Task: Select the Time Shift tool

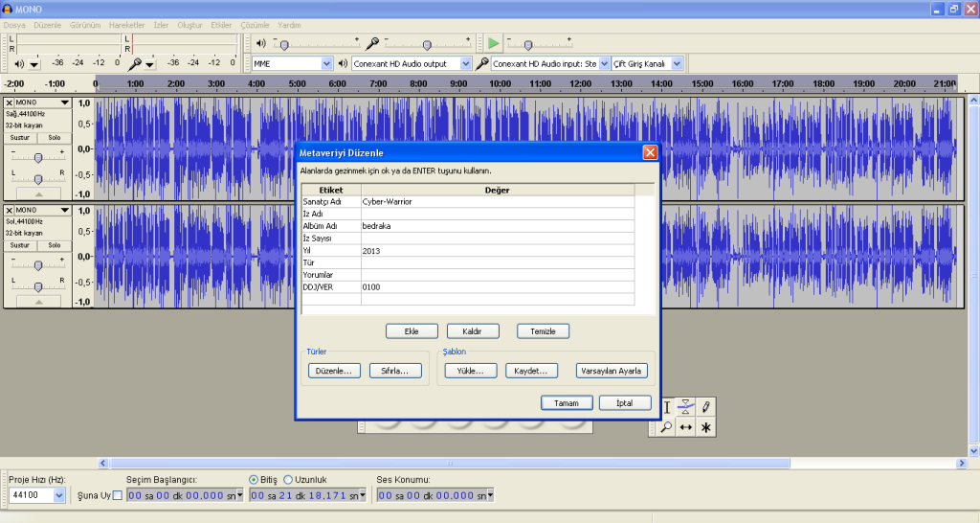Action: [685, 427]
